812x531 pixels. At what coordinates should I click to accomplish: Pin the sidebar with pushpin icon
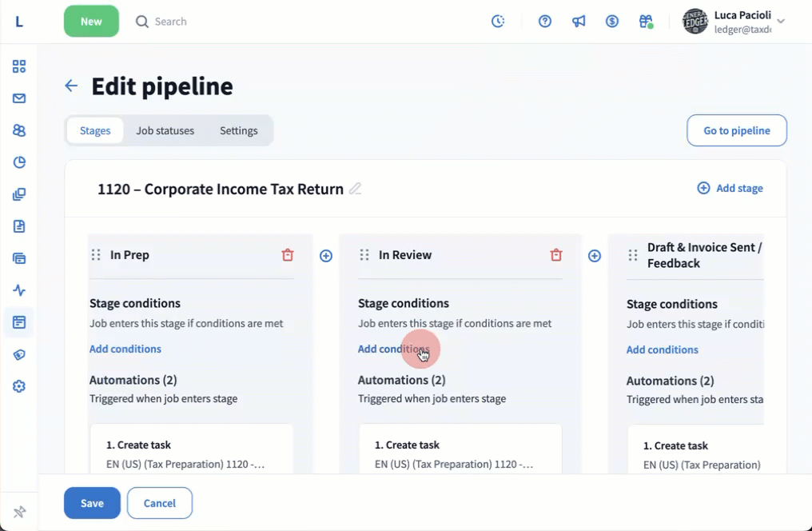19,512
